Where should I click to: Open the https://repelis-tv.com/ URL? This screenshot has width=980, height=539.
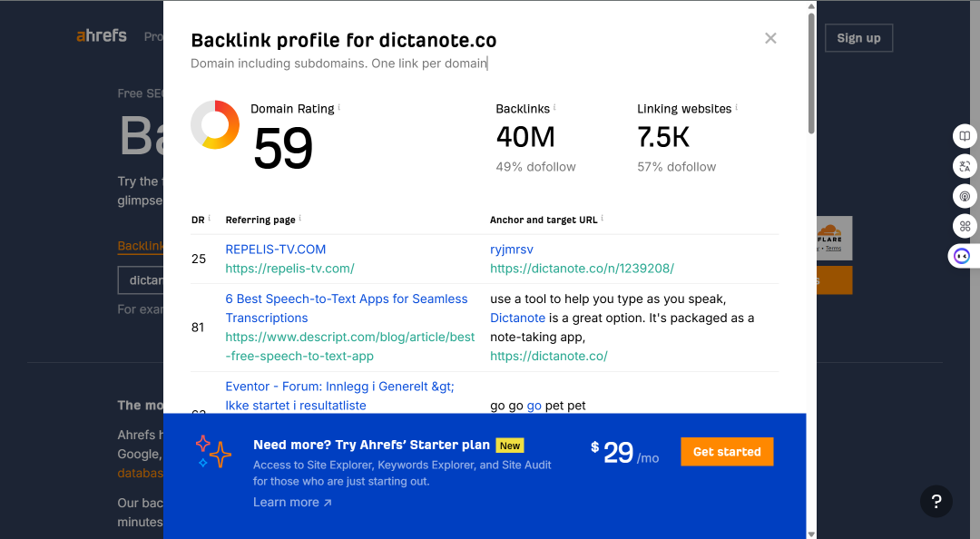tap(290, 269)
